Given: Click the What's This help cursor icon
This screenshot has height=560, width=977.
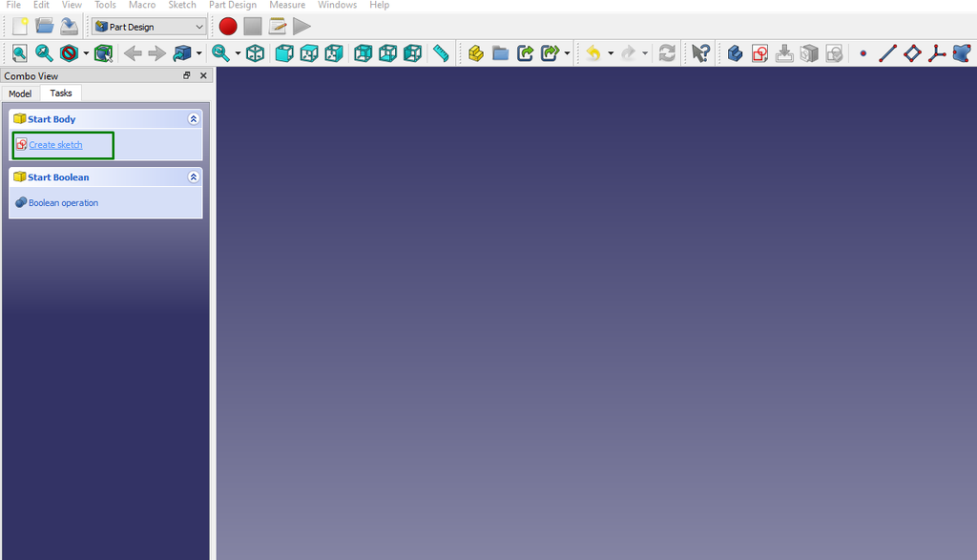Looking at the screenshot, I should [x=699, y=52].
